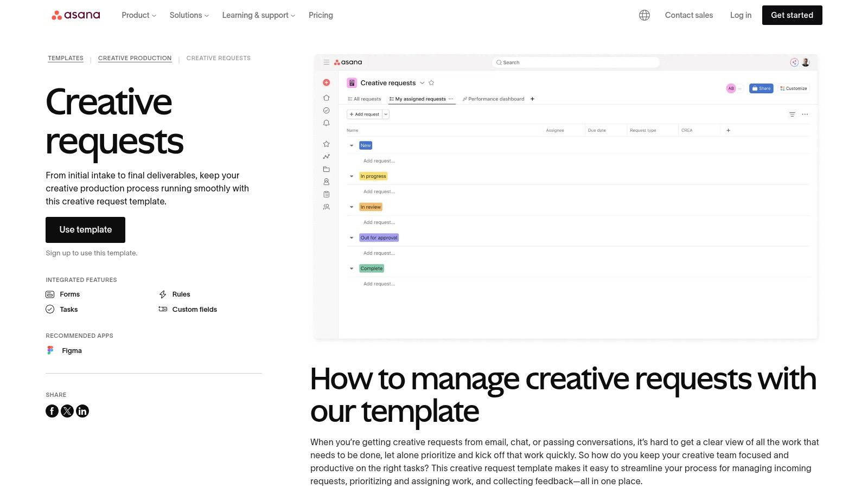Collapse the In progress section
Viewport: 868px width, 488px height.
pos(352,176)
